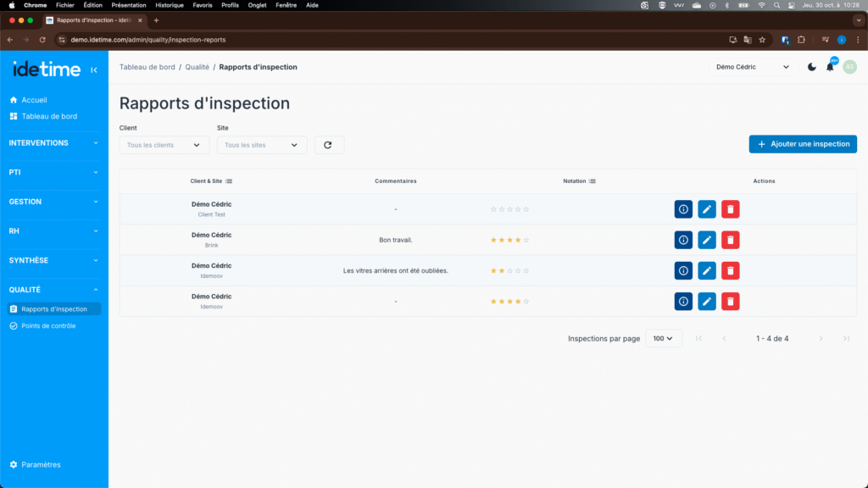Open the Client filter dropdown
Viewport: 868px width, 488px height.
point(164,145)
